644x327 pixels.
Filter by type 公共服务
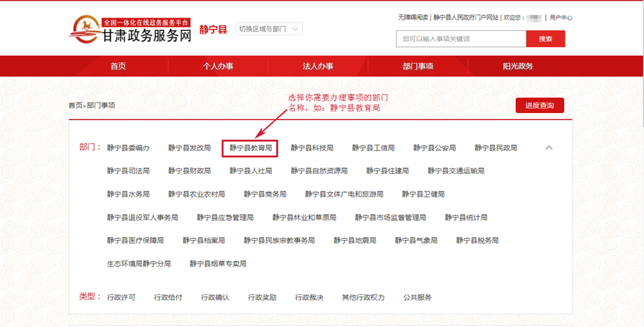tap(417, 298)
